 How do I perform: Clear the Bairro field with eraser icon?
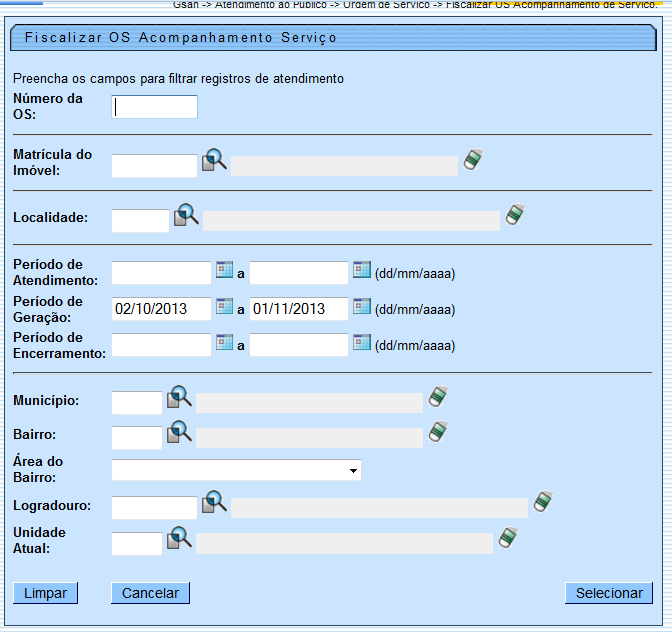(x=438, y=432)
